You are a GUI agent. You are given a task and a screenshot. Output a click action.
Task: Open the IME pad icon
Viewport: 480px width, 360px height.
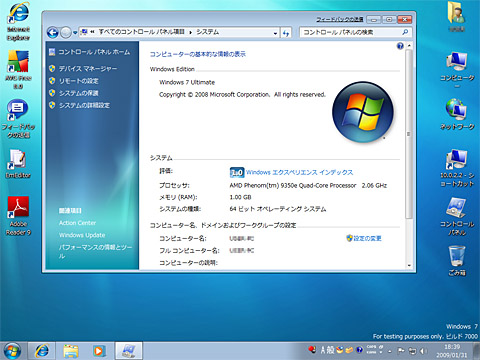coord(340,350)
